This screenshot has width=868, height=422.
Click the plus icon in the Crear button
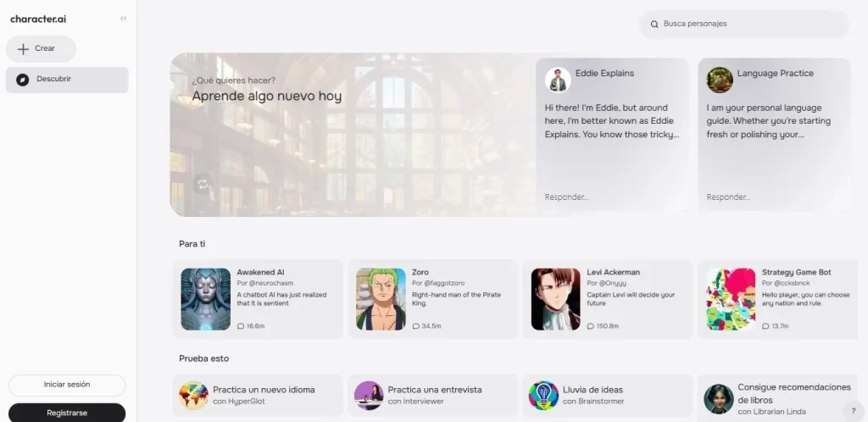tap(23, 49)
